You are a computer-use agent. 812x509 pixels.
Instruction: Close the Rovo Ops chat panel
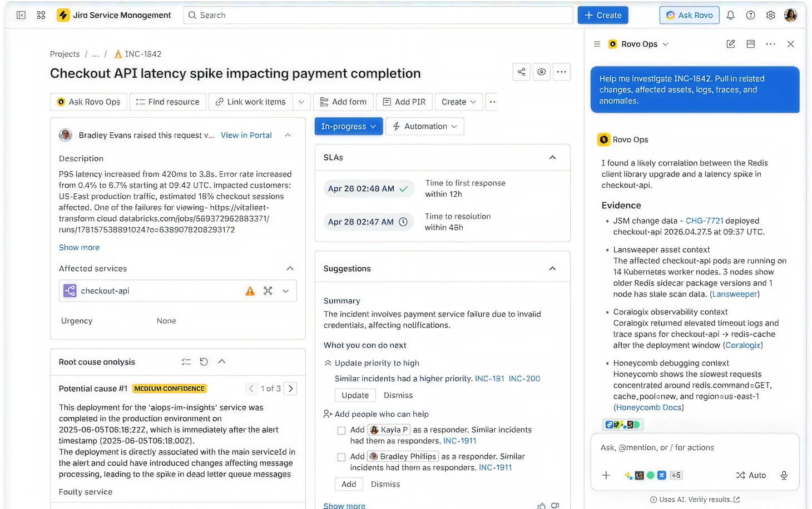(x=791, y=44)
